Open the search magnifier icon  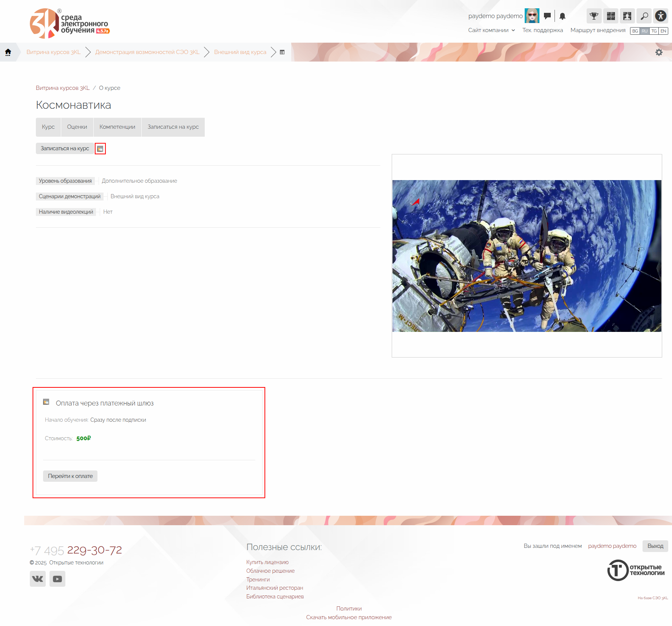tap(644, 16)
